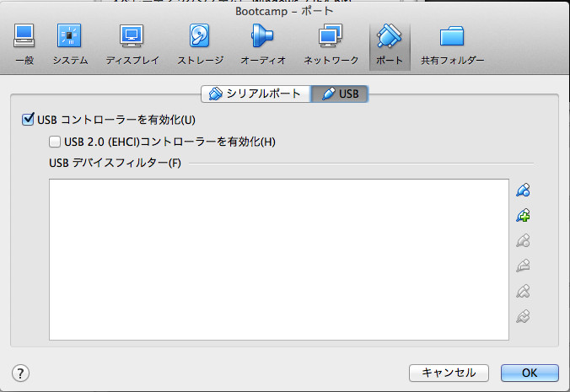Open the システム settings section
This screenshot has width=570, height=392.
coord(70,45)
